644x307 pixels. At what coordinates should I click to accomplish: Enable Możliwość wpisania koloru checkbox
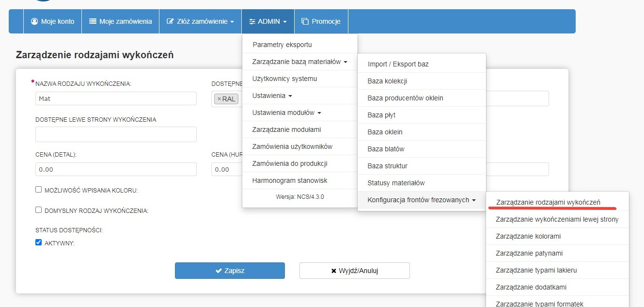pos(39,190)
